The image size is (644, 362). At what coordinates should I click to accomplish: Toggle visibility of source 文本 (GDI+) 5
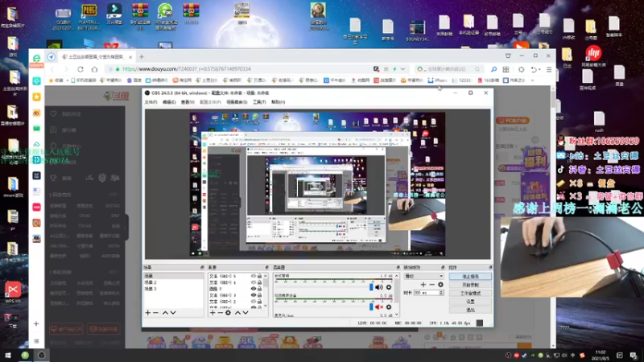254,276
